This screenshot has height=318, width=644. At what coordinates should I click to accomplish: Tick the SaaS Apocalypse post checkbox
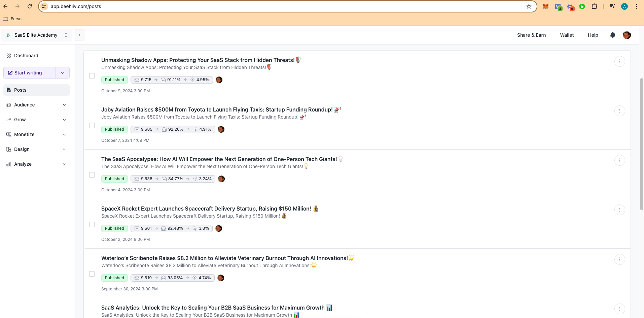pos(92,175)
